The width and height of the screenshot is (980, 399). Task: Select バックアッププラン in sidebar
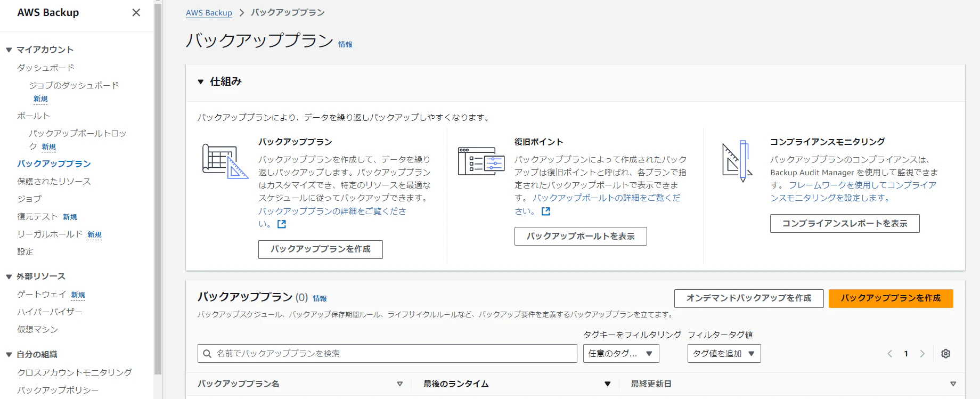click(54, 164)
